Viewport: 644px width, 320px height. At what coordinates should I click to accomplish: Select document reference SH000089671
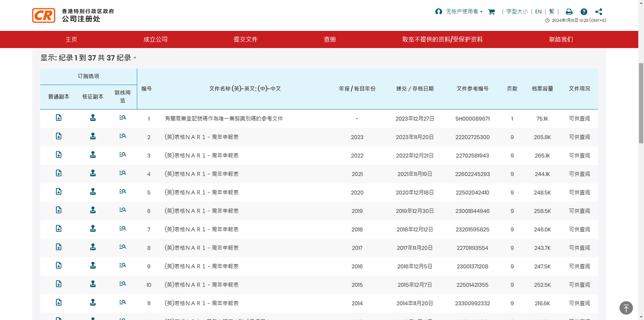click(472, 119)
